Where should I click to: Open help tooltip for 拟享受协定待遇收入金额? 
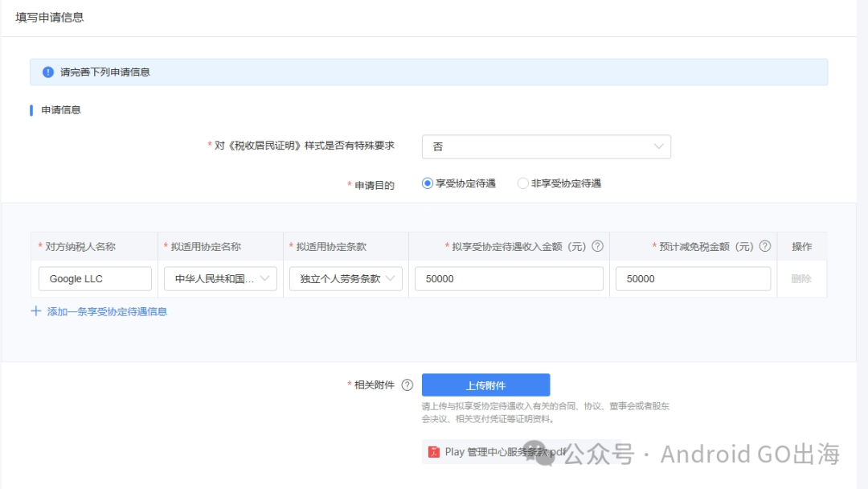pos(597,246)
